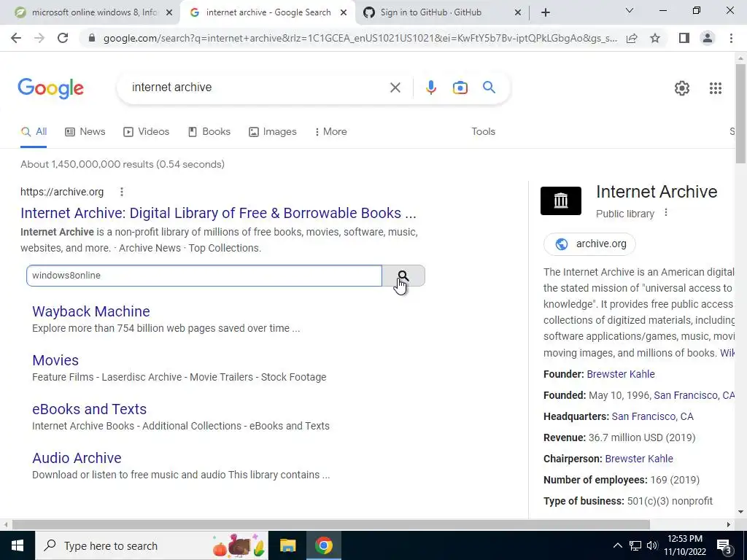The image size is (747, 560).
Task: Open the eBooks and Texts sitelink
Action: coord(89,409)
